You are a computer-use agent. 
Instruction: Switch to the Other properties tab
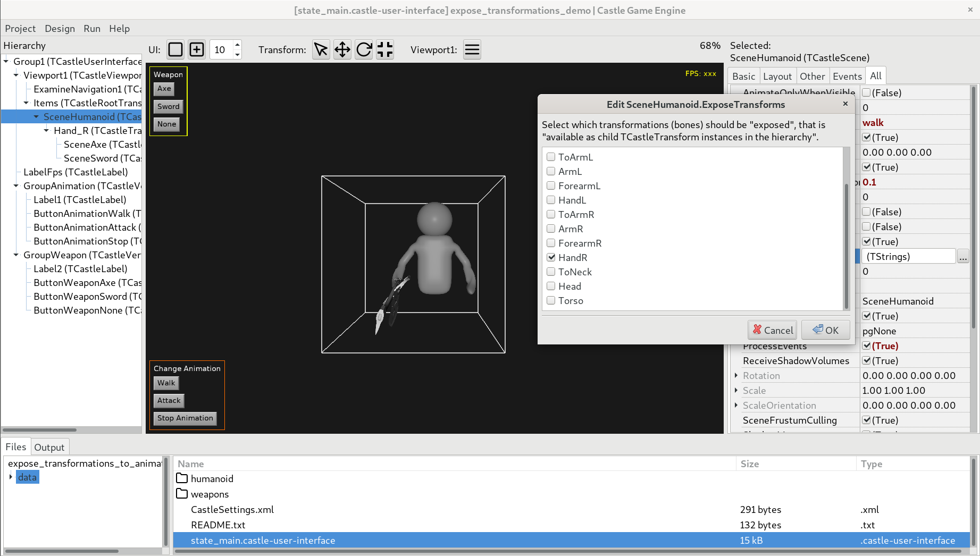pyautogui.click(x=813, y=76)
